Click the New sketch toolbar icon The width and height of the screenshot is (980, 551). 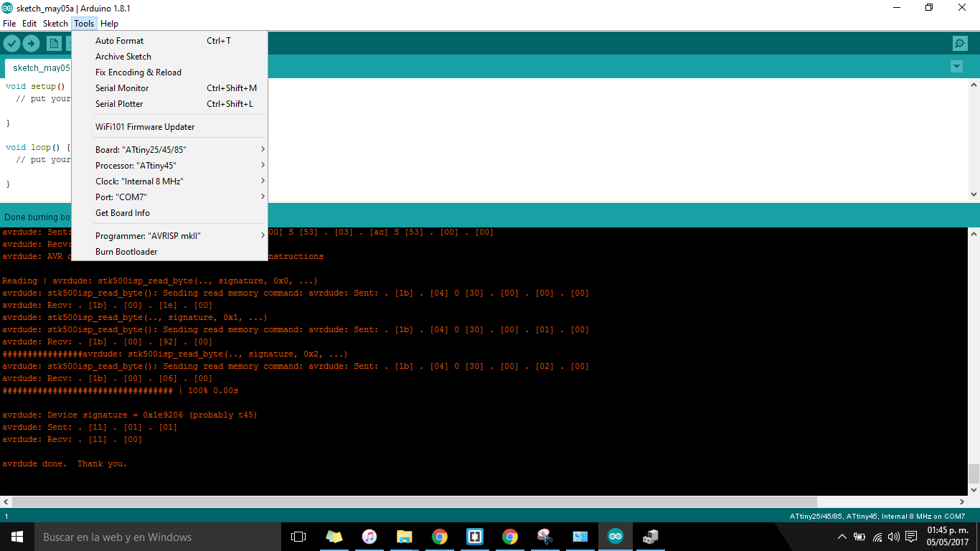click(54, 44)
